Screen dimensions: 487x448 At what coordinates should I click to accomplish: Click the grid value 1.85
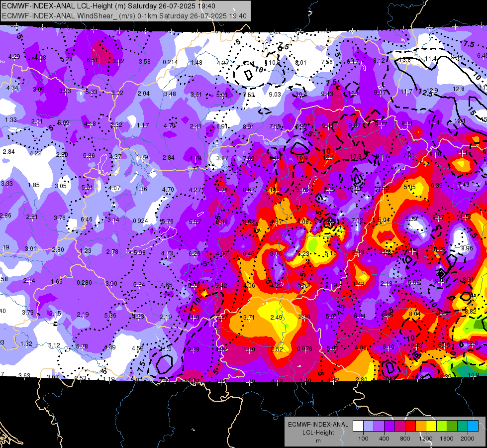click(33, 185)
